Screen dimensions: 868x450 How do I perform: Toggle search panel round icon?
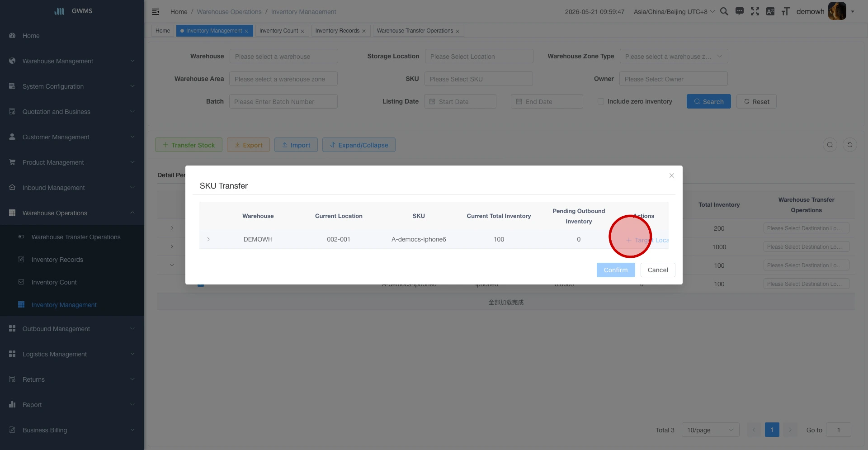(x=830, y=145)
